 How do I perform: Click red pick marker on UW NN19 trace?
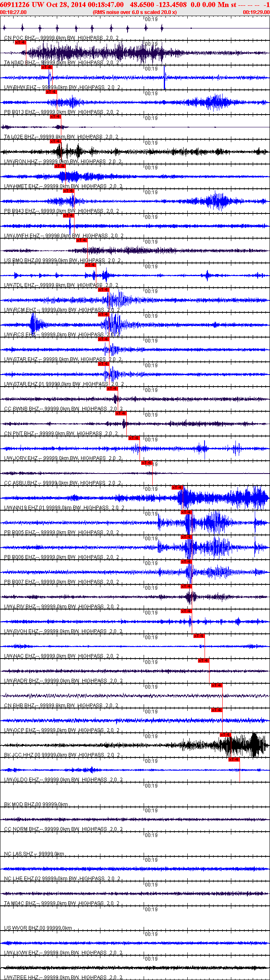point(177,487)
